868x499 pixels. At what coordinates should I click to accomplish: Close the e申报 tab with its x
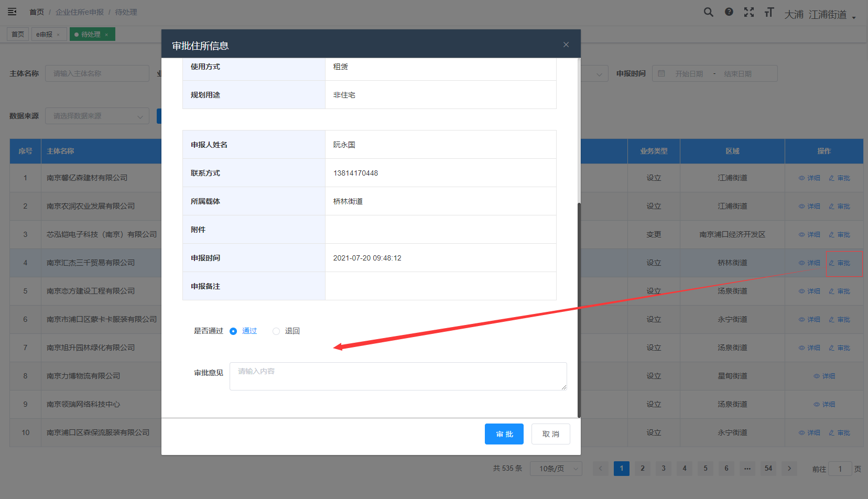pos(58,35)
